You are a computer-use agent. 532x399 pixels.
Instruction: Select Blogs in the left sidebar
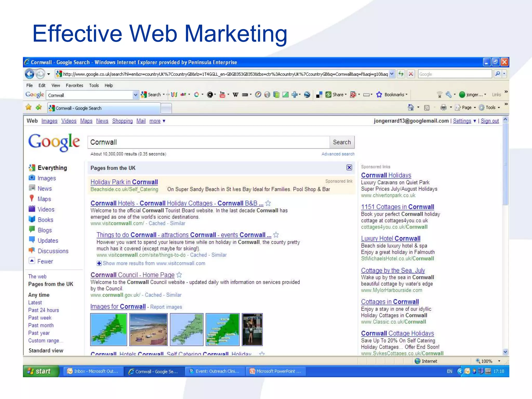coord(45,230)
